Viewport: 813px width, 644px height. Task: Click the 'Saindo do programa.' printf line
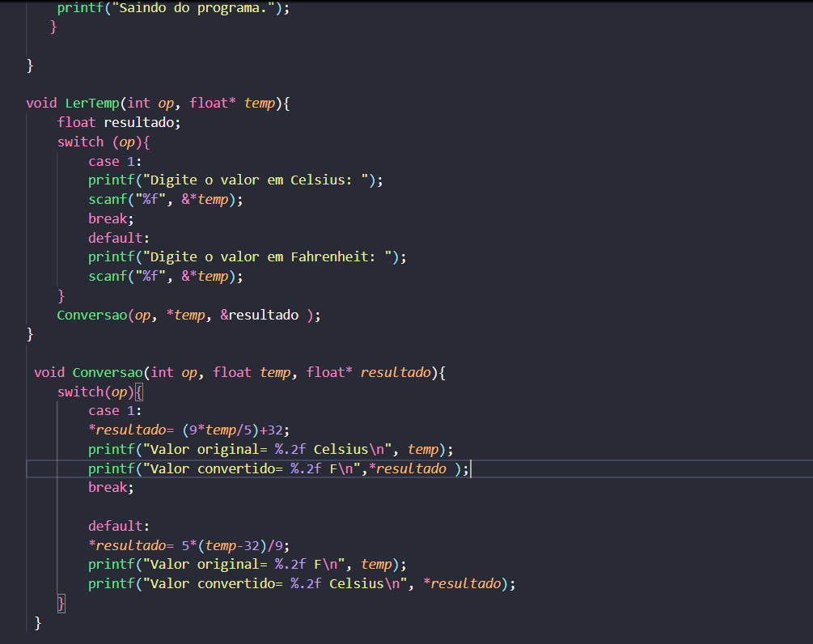(x=173, y=8)
